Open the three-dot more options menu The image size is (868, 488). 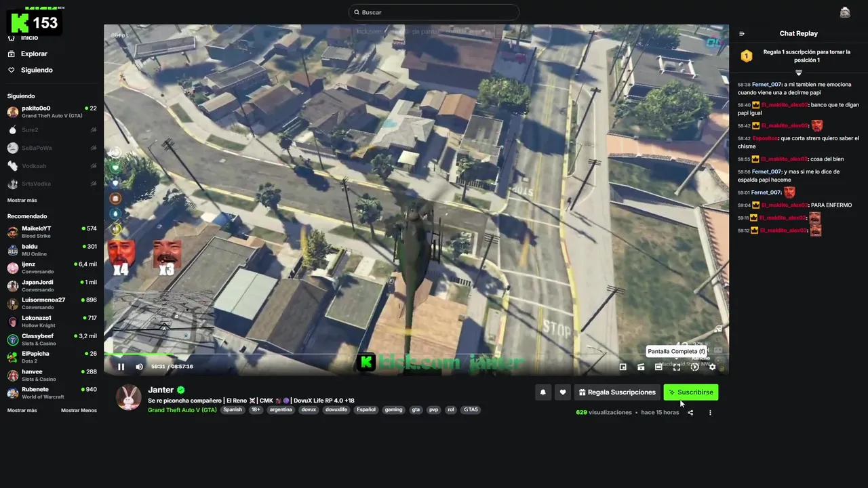[x=710, y=412]
